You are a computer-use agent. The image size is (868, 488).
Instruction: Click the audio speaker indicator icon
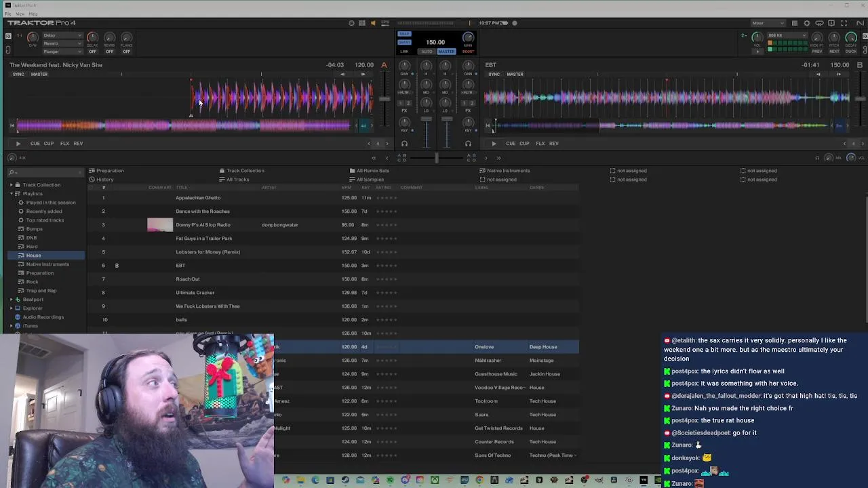click(x=373, y=23)
